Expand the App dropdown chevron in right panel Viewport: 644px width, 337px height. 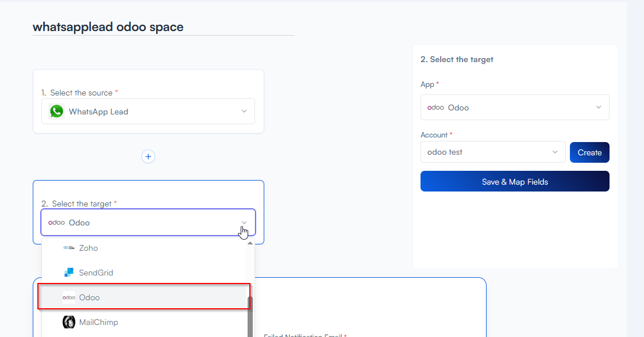click(599, 108)
